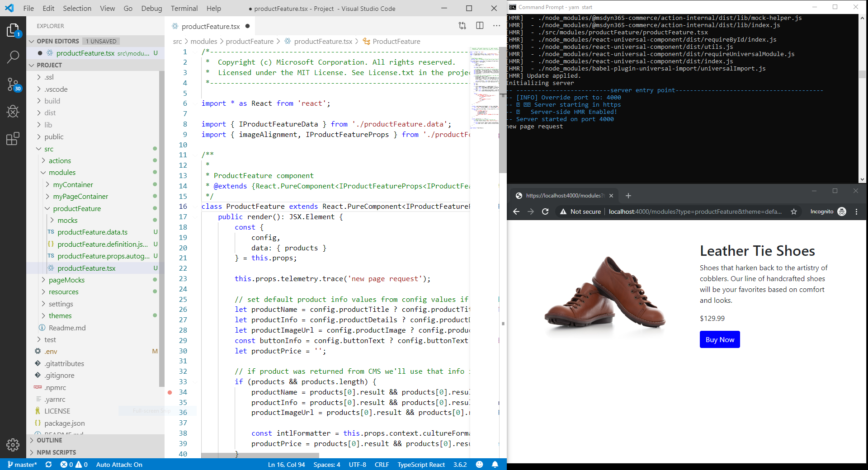Click productFeature in the breadcrumb path
Screen dimensions: 868x470
point(250,41)
